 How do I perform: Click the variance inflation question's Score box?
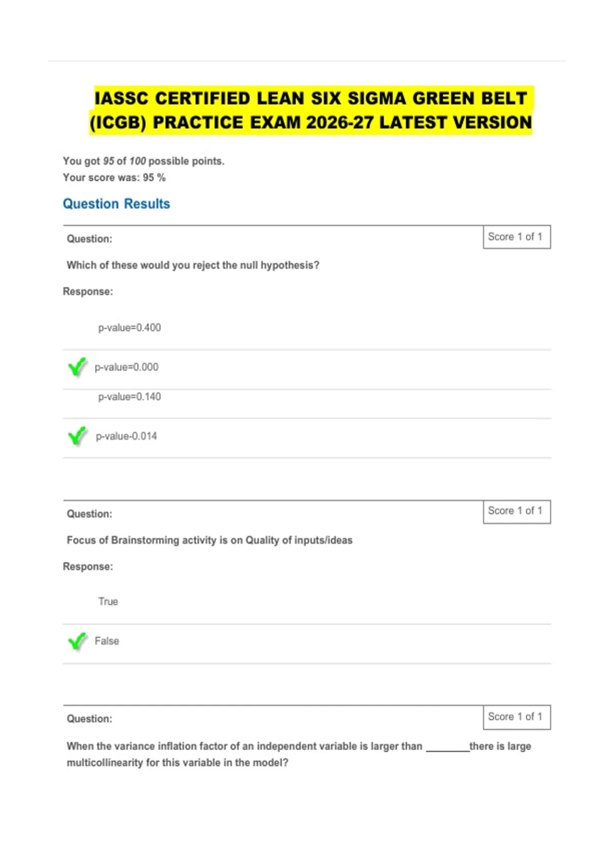point(517,717)
